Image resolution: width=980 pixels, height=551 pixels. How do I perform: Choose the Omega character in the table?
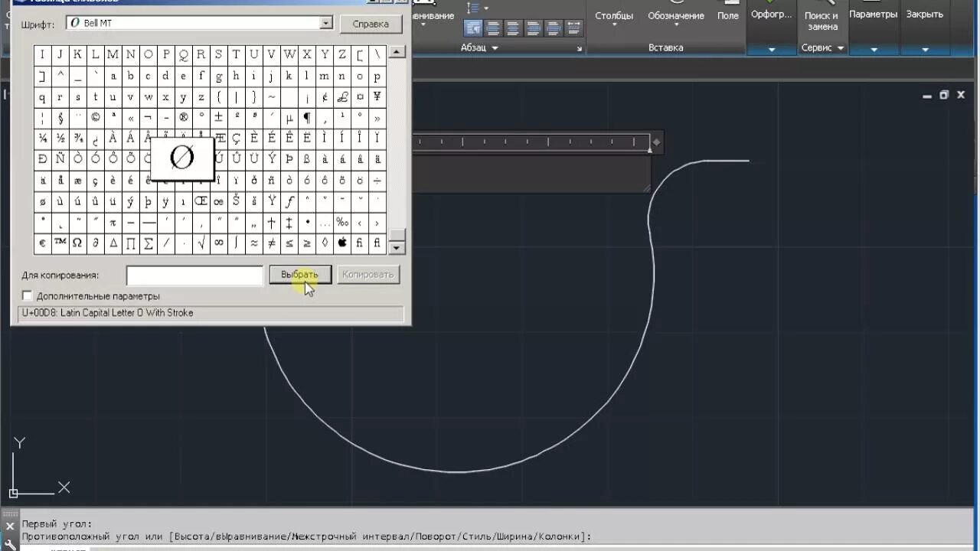(x=77, y=243)
